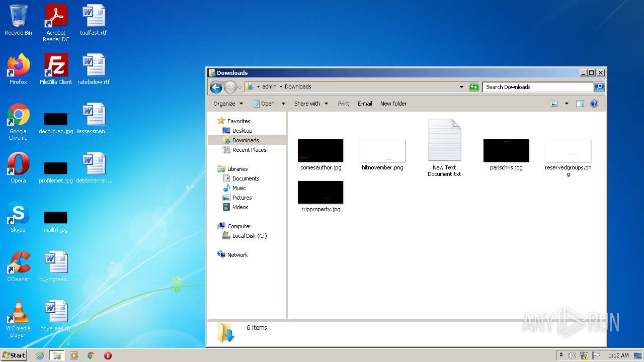Select hitnovember.png file
Viewport: 644px width, 362px height.
(382, 154)
